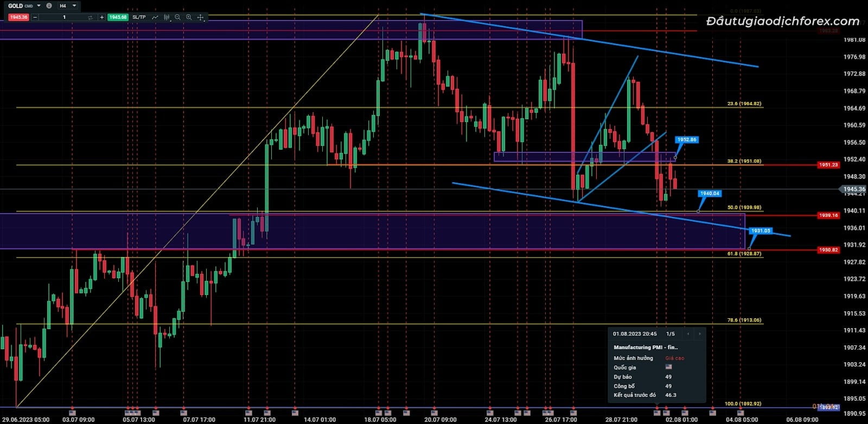The image size is (868, 424).
Task: Click the 50.0 (1939.98) Fibonacci label
Action: click(744, 208)
